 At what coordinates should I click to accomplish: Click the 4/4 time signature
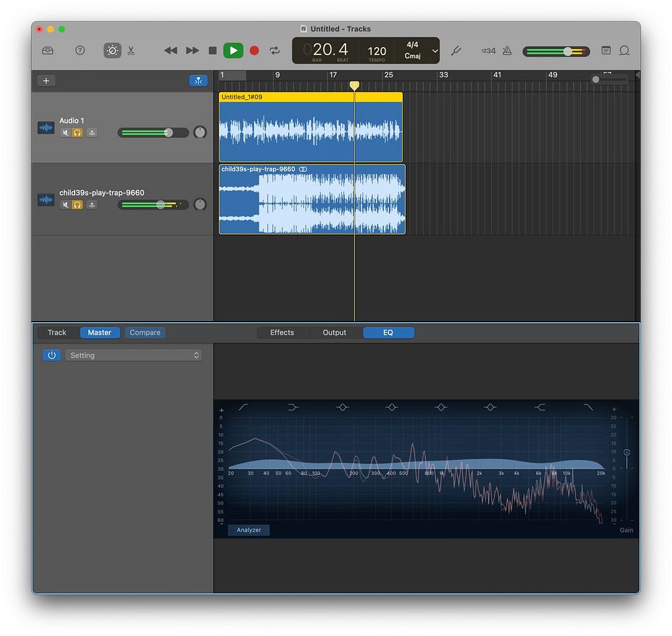[413, 44]
